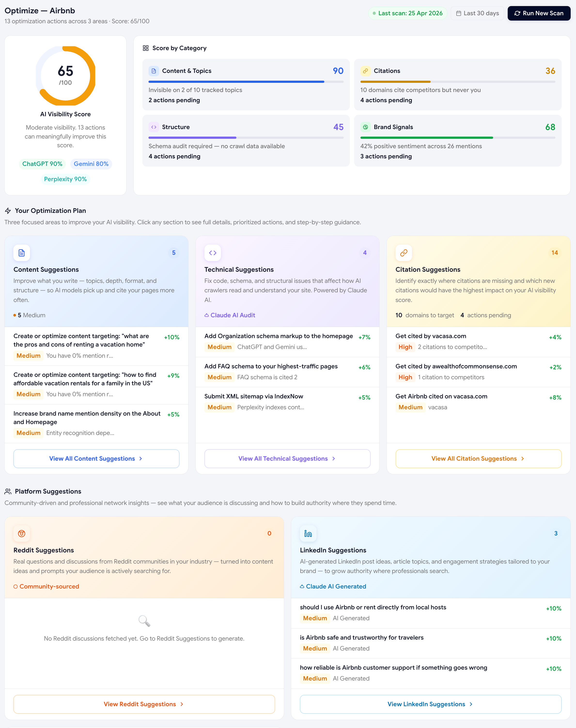Click the calendar icon beside Last 30 days
The height and width of the screenshot is (728, 576).
point(458,13)
